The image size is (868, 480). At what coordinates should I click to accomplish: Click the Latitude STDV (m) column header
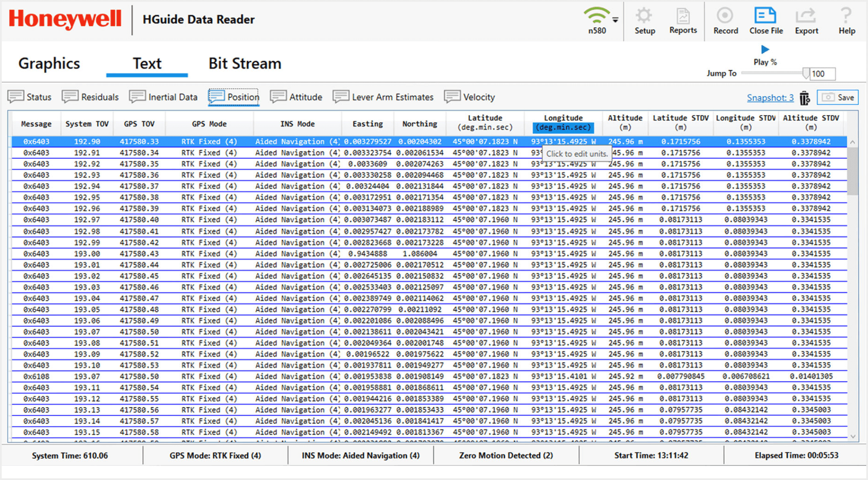681,123
